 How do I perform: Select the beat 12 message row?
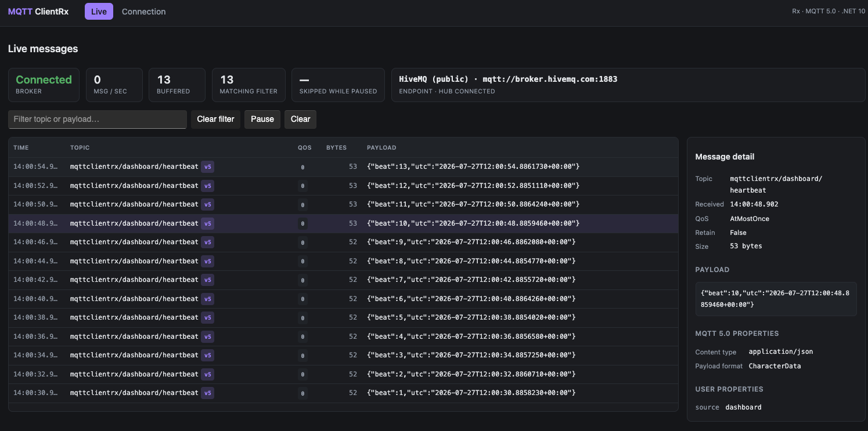[343, 186]
